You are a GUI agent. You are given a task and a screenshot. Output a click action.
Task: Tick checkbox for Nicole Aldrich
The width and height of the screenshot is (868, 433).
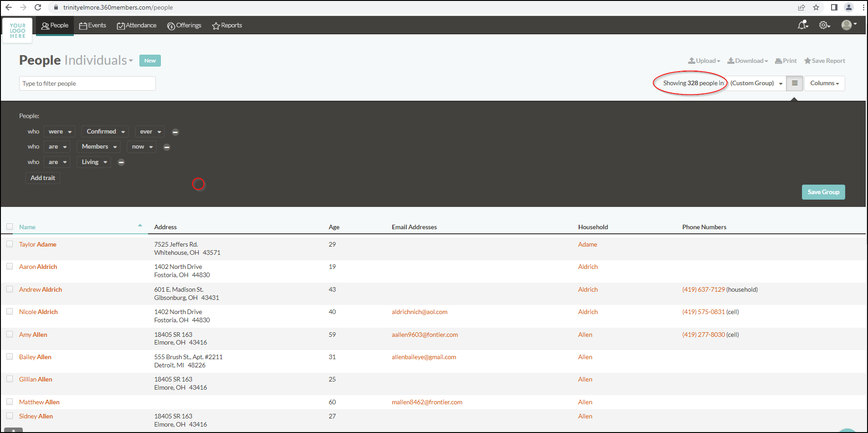[10, 311]
